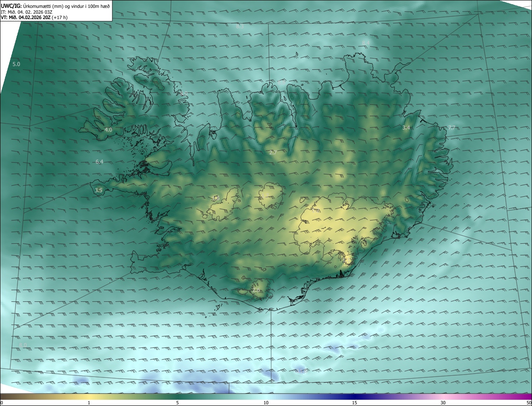Click the '3.5' value on the Snæfellsnes peninsula

pos(99,191)
